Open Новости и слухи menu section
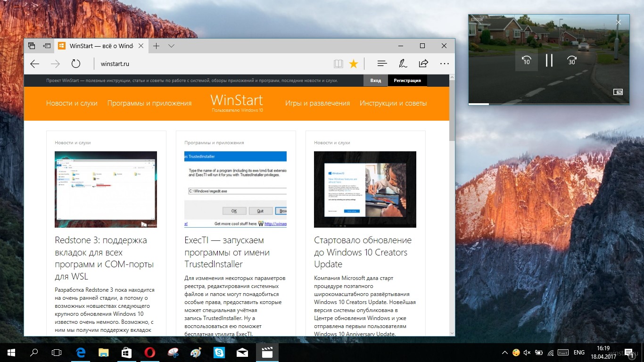 [x=72, y=103]
